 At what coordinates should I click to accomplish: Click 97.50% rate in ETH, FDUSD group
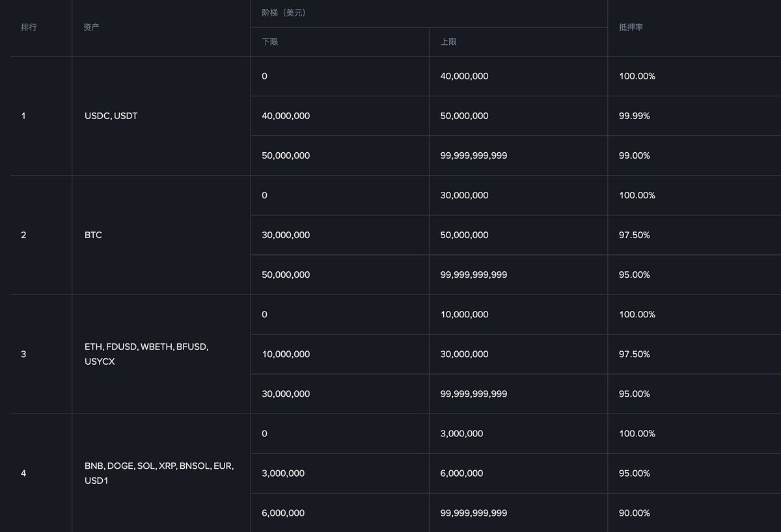click(x=635, y=354)
